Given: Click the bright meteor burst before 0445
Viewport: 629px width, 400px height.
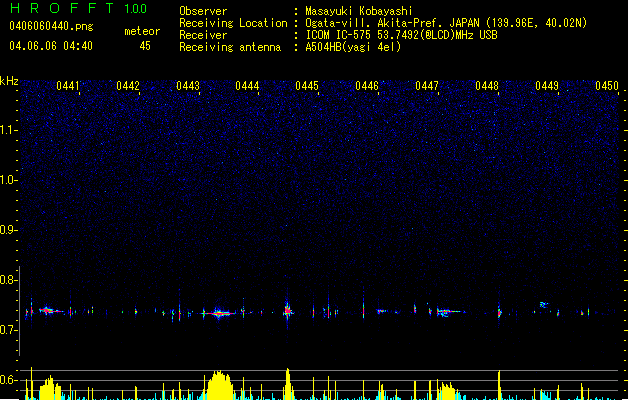Looking at the screenshot, I should click(x=287, y=310).
